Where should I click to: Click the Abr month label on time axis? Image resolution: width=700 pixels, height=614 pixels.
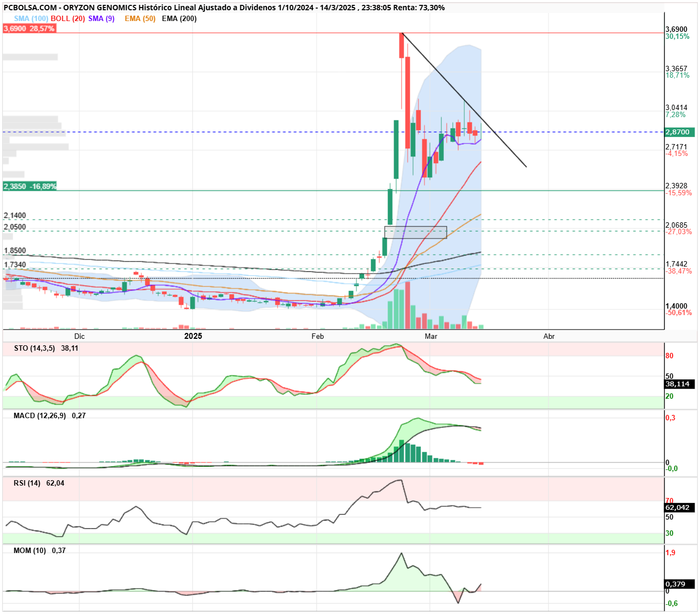click(549, 336)
